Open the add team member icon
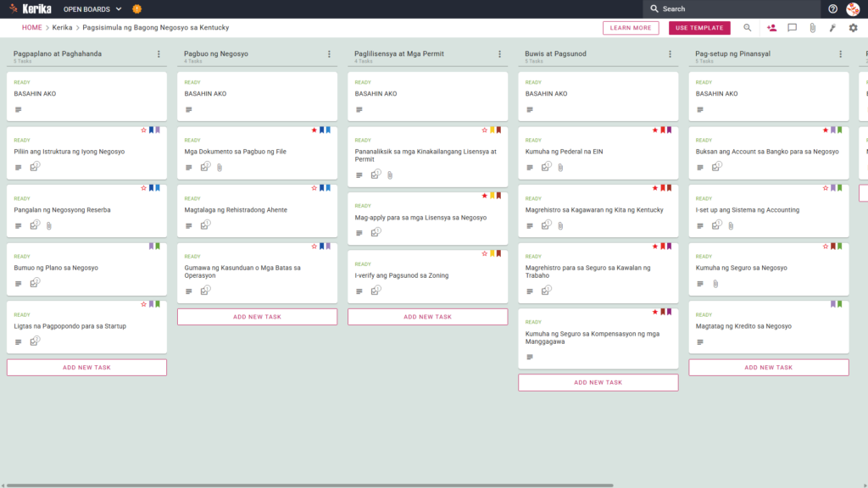The height and width of the screenshot is (488, 868). coord(771,28)
